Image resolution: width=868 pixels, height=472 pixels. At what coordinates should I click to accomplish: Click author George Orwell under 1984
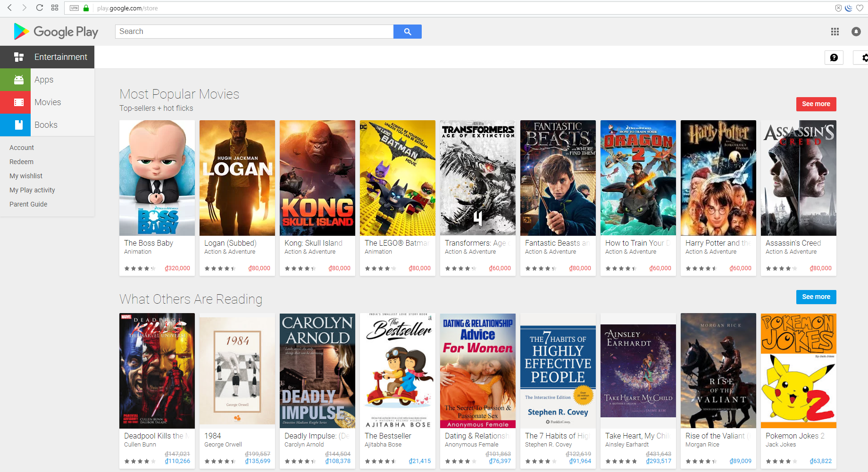(223, 445)
